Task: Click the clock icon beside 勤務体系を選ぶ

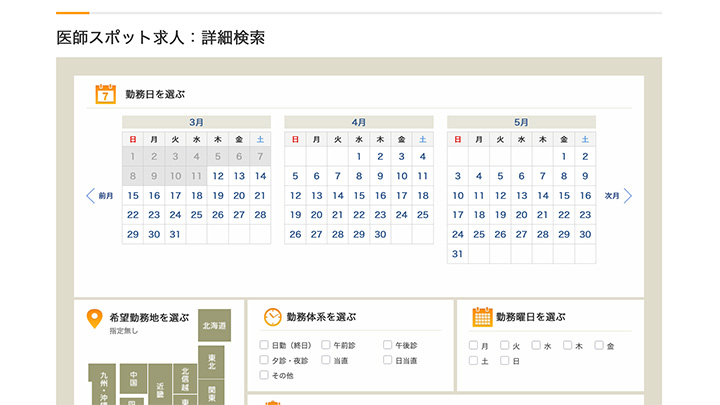Action: pos(272,317)
